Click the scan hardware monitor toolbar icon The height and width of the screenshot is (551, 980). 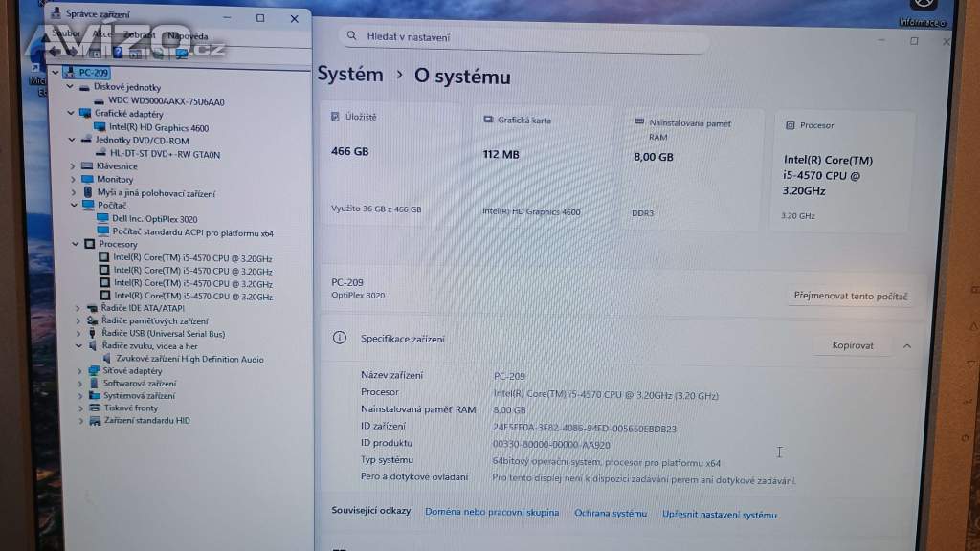tap(181, 54)
